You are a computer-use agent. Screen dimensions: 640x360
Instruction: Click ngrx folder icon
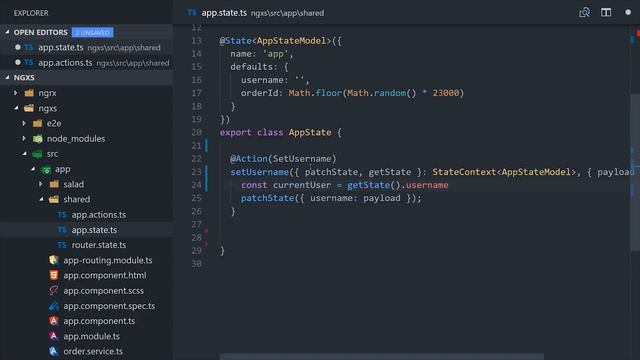point(29,93)
